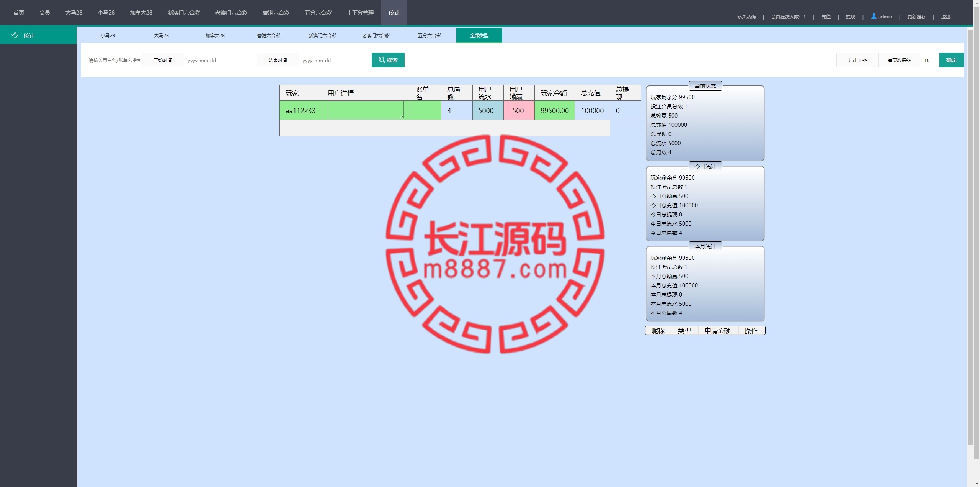Screen dimensions: 980x487
Task: Open the 新澳门六合彩 top menu
Action: pos(184,13)
